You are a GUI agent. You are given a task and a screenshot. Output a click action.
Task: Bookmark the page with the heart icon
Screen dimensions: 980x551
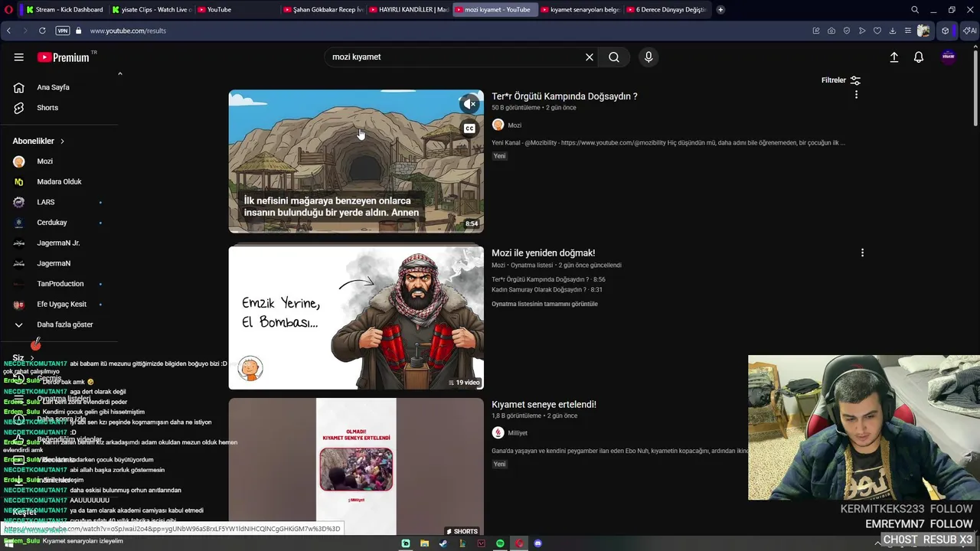click(x=877, y=31)
